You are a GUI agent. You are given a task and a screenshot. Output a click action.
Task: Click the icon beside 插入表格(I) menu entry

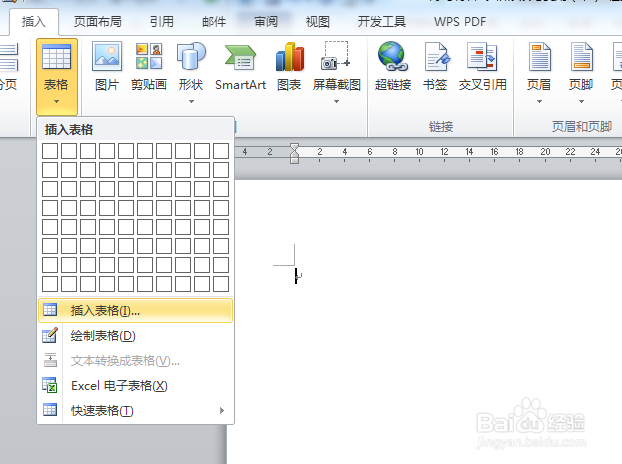click(x=50, y=310)
